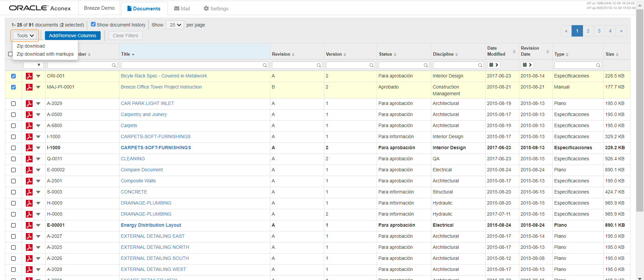Click the PDF icon for ORI-001
This screenshot has width=644, height=280.
coord(29,76)
